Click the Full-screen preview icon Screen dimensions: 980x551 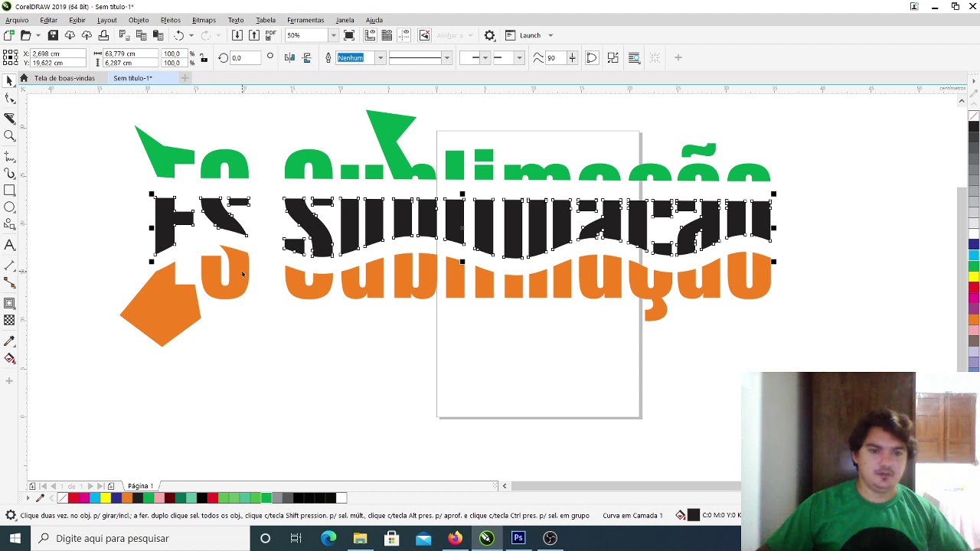click(349, 35)
